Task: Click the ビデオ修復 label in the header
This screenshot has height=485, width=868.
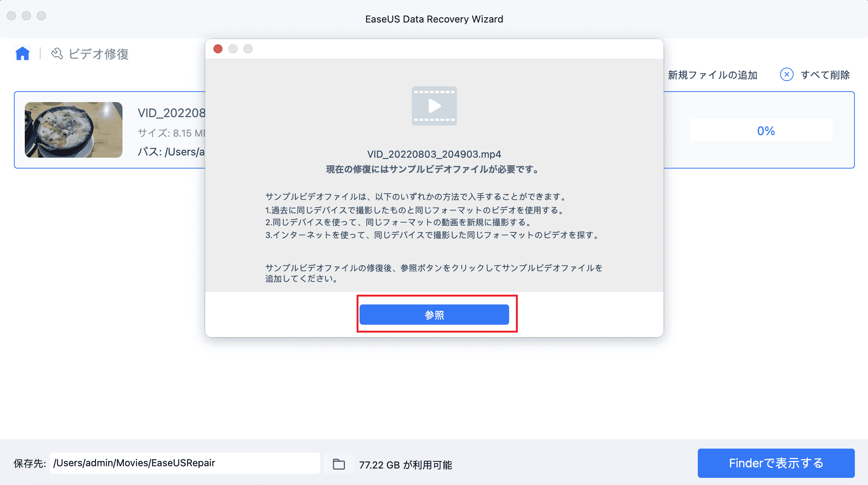Action: [99, 54]
